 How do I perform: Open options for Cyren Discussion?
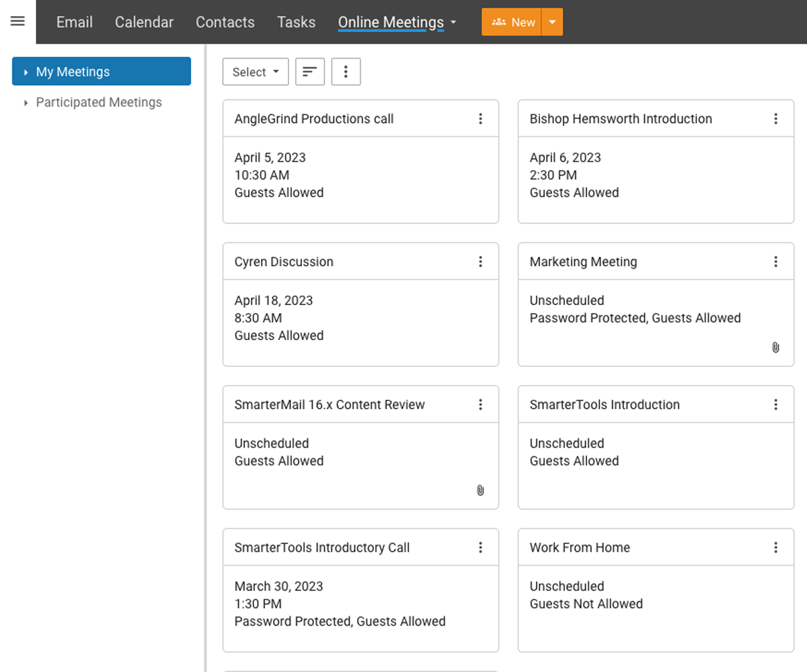point(480,262)
